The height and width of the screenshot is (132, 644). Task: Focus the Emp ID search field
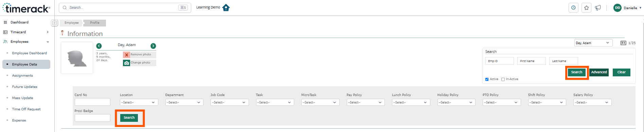(500, 61)
